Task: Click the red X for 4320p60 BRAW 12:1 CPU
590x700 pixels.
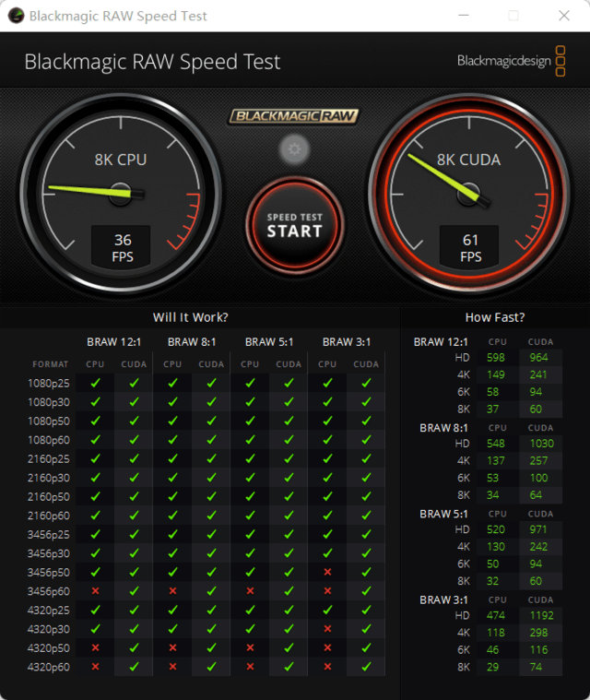Action: [95, 667]
